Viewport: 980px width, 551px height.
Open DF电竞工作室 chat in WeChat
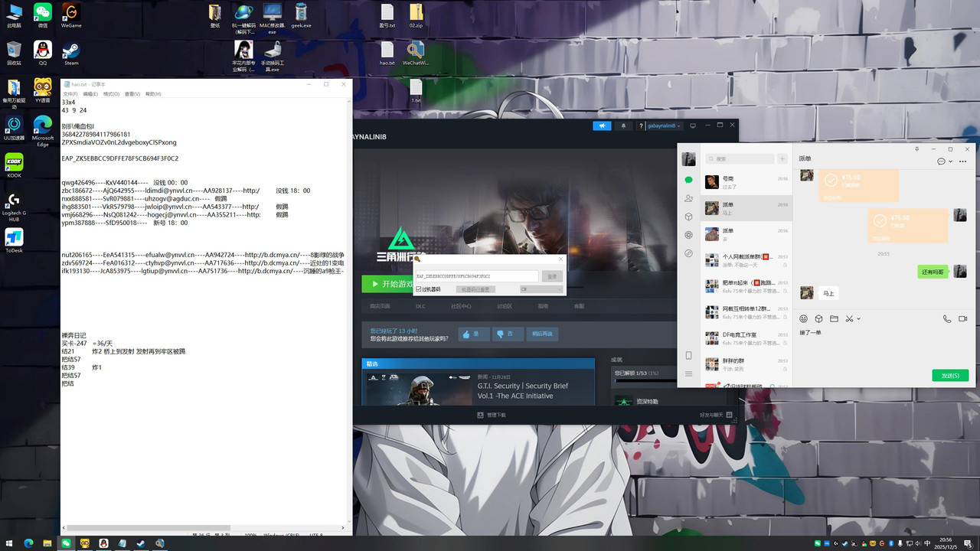coord(746,338)
